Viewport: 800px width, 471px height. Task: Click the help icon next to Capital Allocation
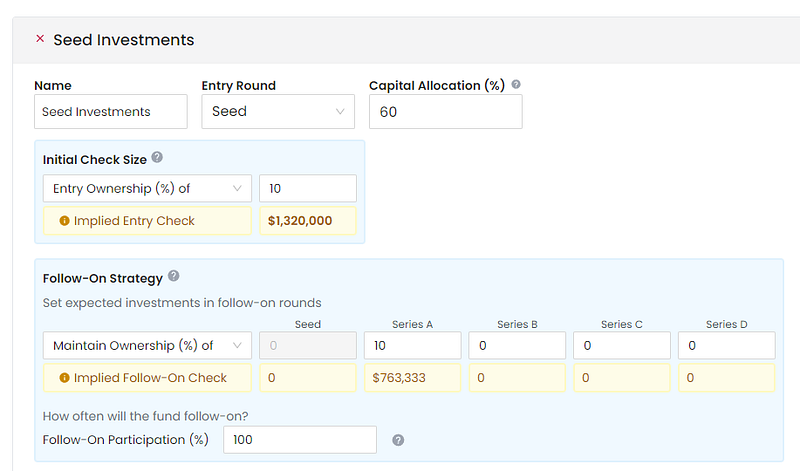tap(516, 84)
